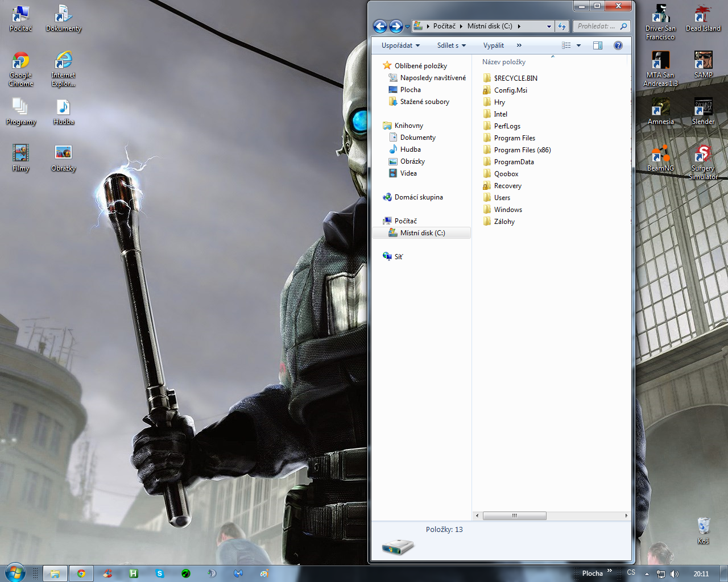Open the Windows Start menu orb
728x582 pixels.
point(15,573)
